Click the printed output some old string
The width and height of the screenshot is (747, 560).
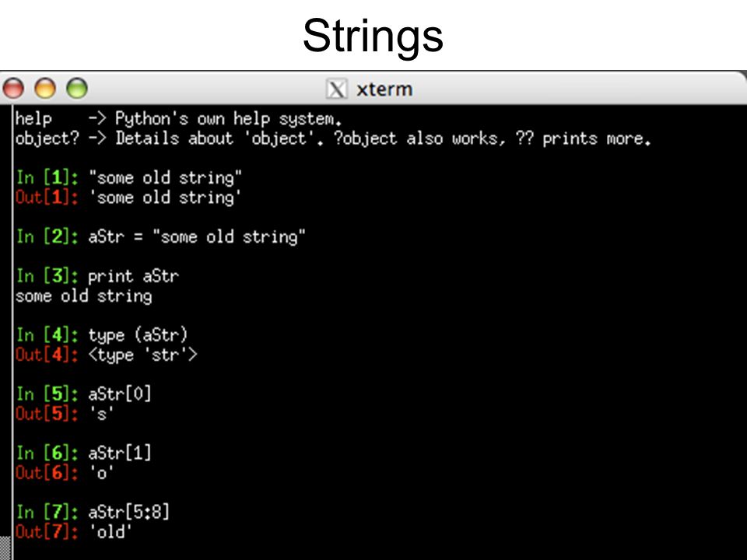pyautogui.click(x=84, y=296)
